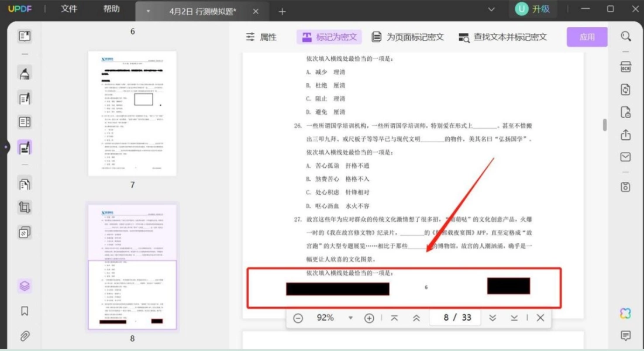Open the organize pages tool
The height and width of the screenshot is (351, 644).
point(24,184)
